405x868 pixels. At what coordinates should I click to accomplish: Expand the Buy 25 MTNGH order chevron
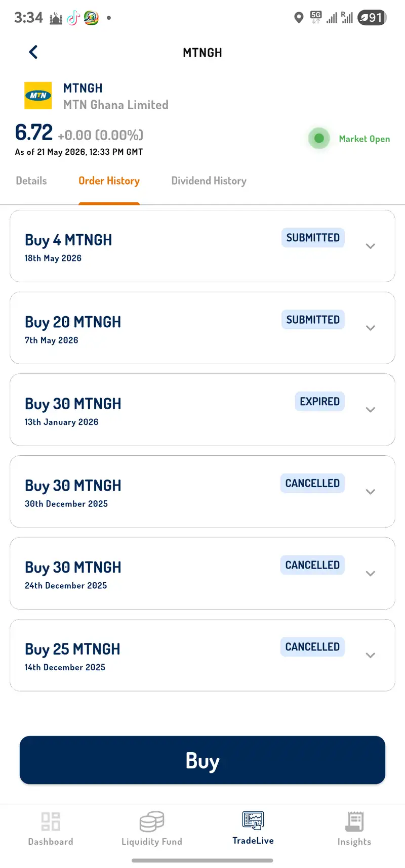[371, 655]
